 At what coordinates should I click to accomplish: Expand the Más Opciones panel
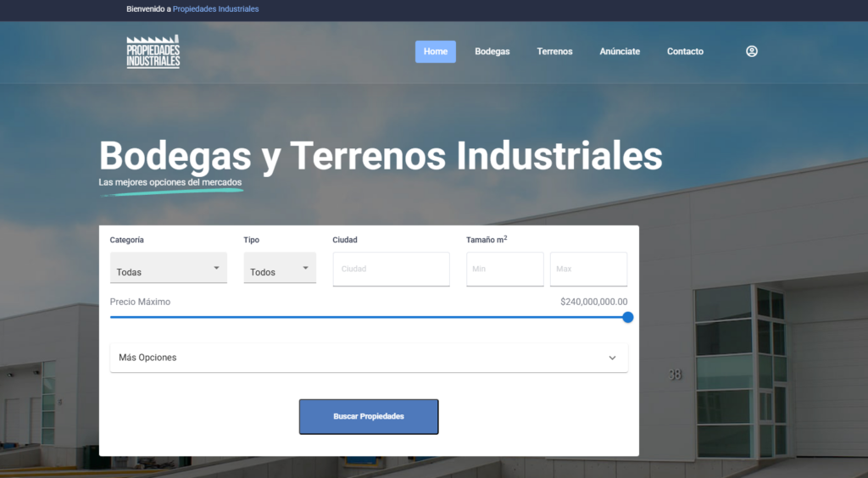(x=369, y=358)
